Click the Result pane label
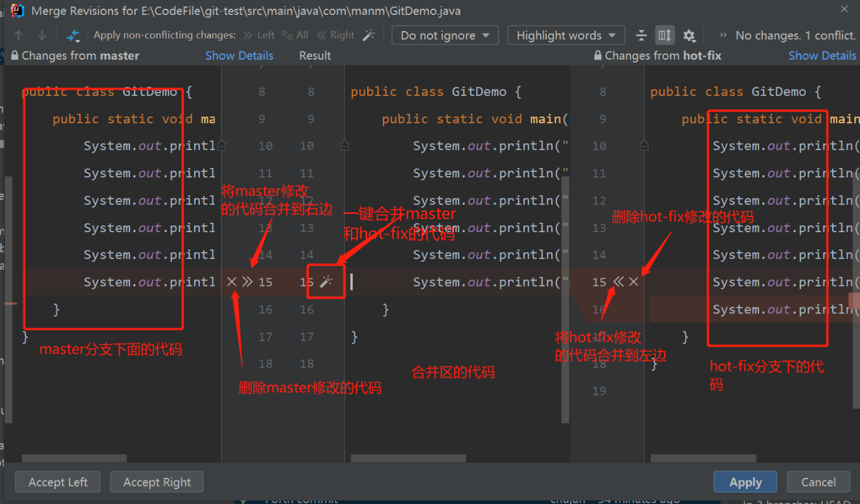Image resolution: width=860 pixels, height=504 pixels. (x=315, y=55)
